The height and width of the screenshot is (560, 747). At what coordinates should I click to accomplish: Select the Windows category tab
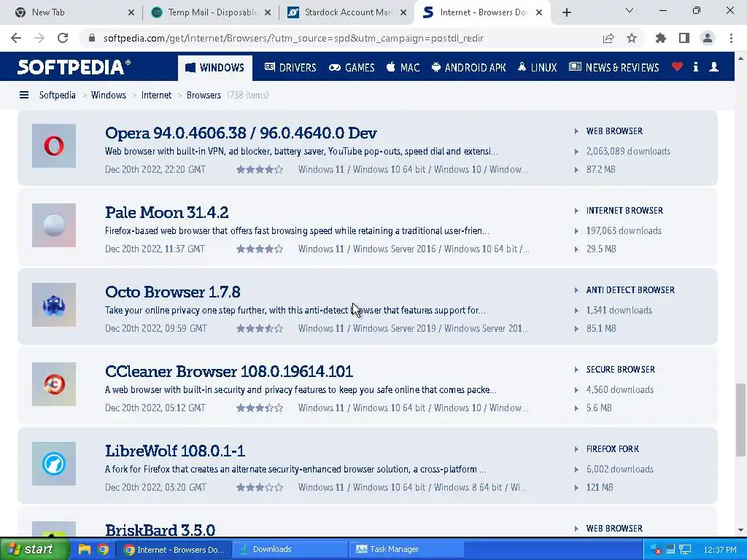pyautogui.click(x=215, y=68)
